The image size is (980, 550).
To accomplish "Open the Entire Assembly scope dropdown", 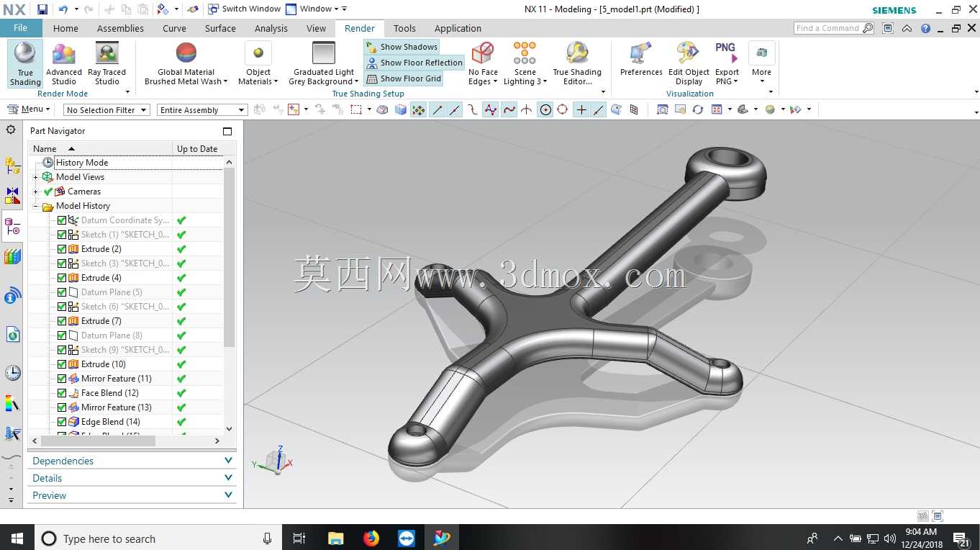I will click(202, 110).
